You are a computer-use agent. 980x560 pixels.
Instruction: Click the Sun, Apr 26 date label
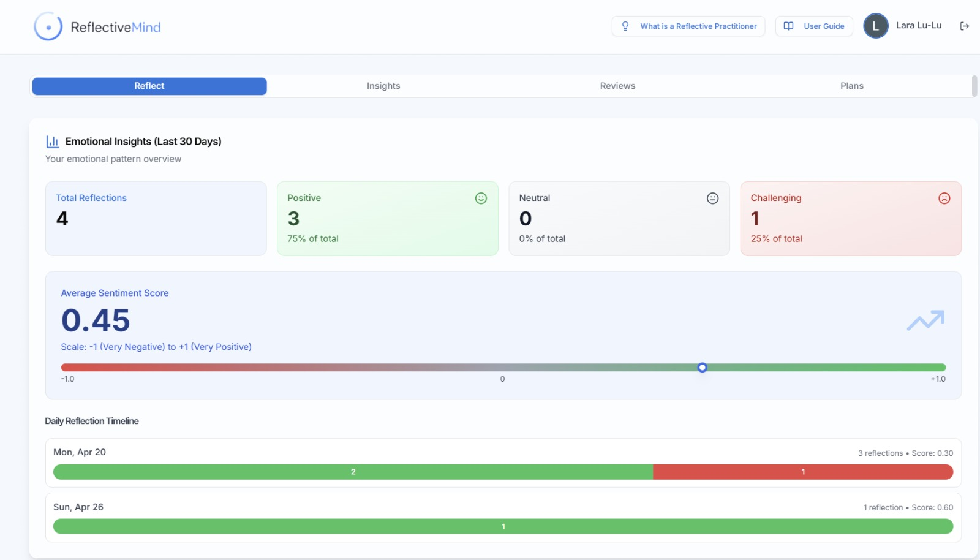pyautogui.click(x=78, y=507)
